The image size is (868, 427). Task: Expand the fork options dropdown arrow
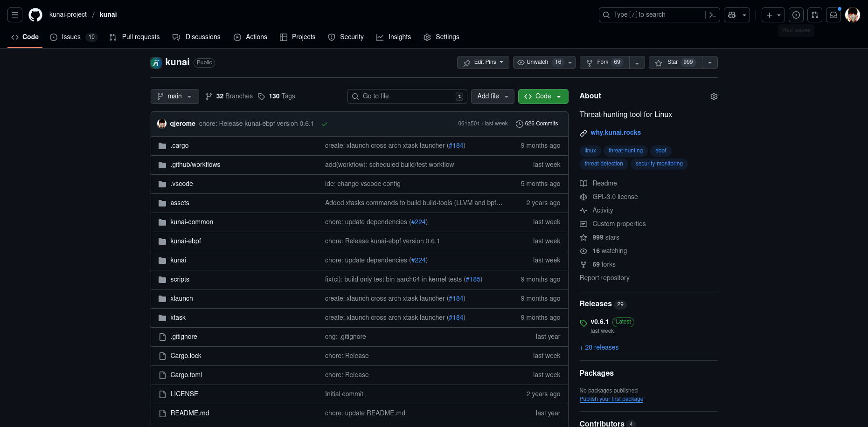tap(637, 62)
